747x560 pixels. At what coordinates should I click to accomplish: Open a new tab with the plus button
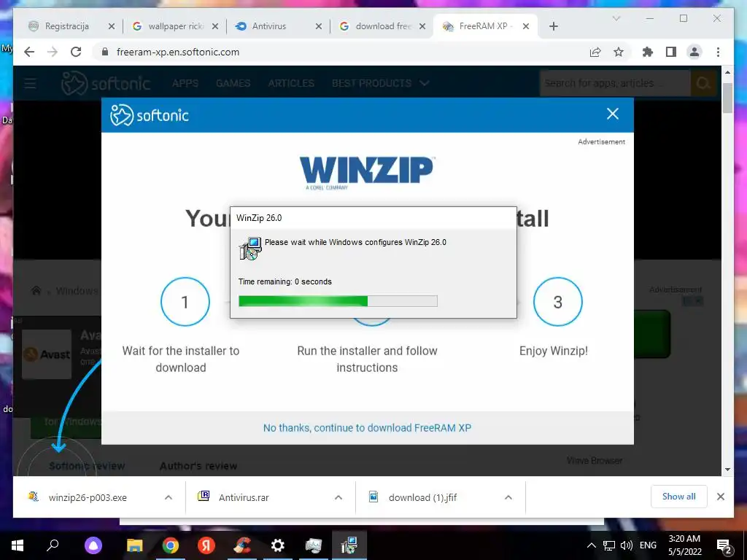[553, 26]
